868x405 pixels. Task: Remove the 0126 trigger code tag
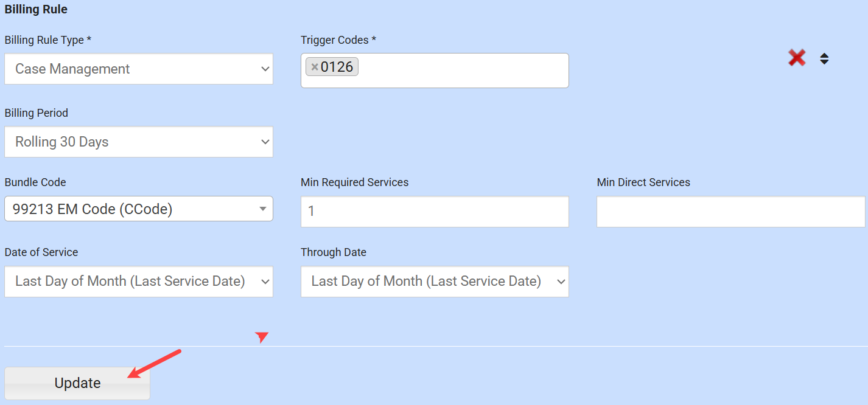click(x=315, y=67)
